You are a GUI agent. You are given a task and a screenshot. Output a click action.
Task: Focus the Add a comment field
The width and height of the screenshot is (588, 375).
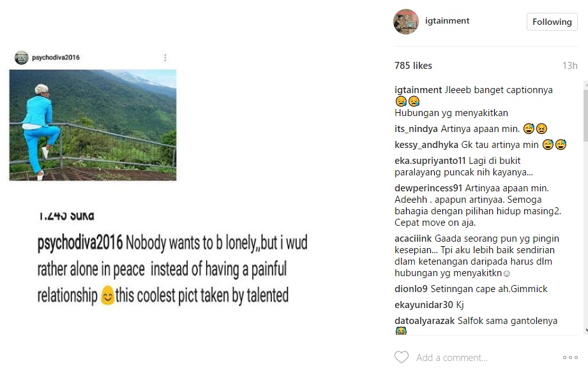click(472, 357)
